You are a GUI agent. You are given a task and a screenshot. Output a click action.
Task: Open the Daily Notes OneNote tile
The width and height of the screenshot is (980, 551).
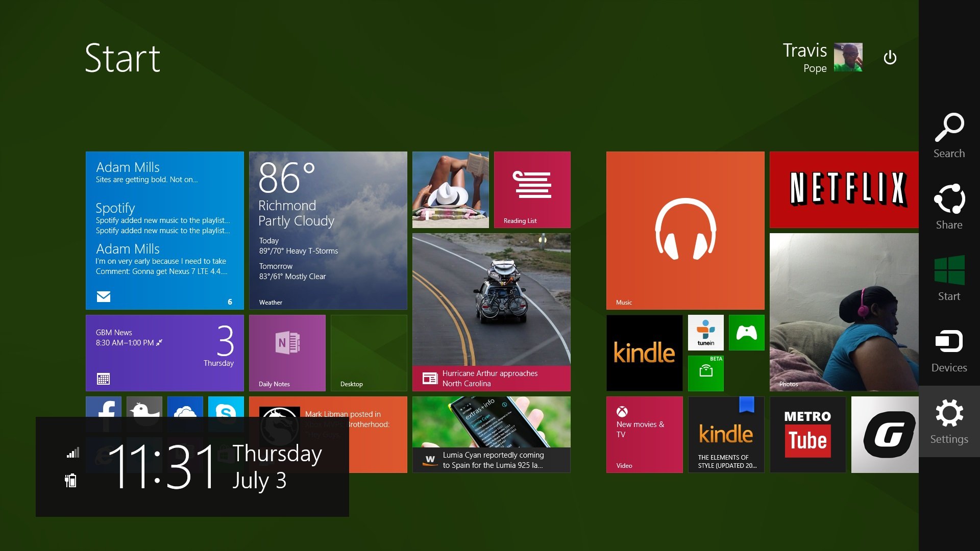pyautogui.click(x=287, y=353)
